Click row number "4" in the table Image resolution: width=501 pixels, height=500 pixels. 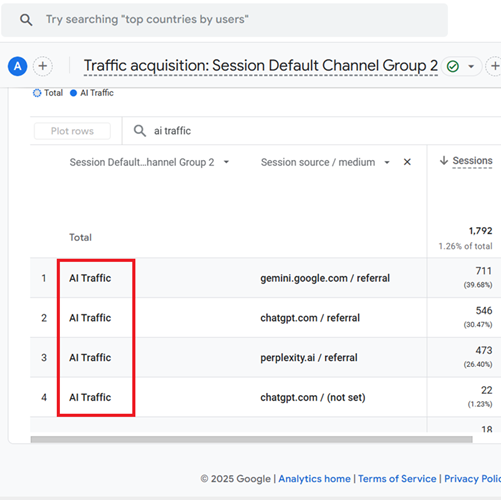[x=44, y=397]
